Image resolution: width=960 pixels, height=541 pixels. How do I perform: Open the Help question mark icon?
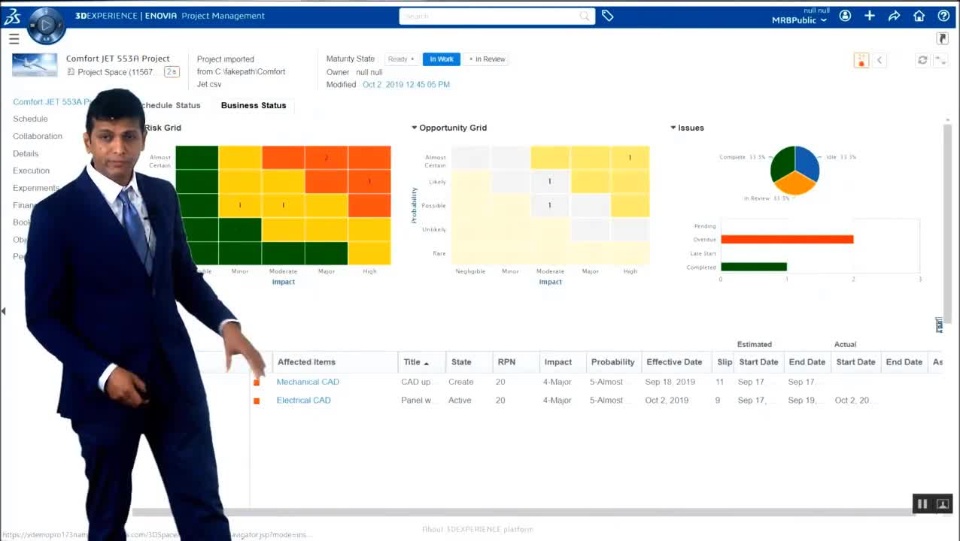click(x=943, y=16)
